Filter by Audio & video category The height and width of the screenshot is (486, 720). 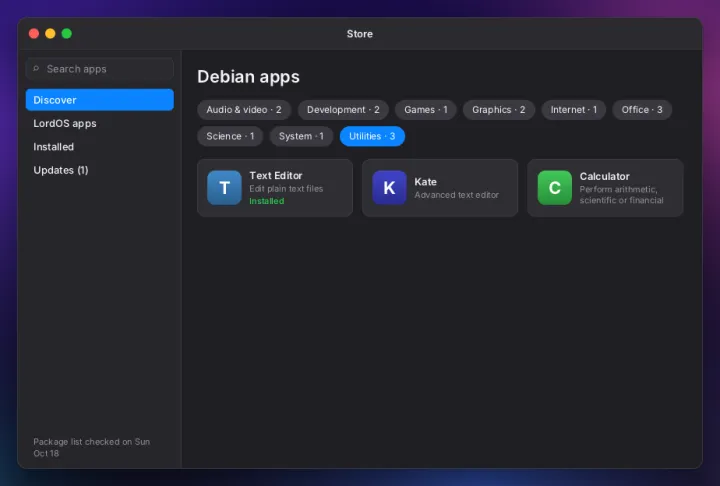244,110
